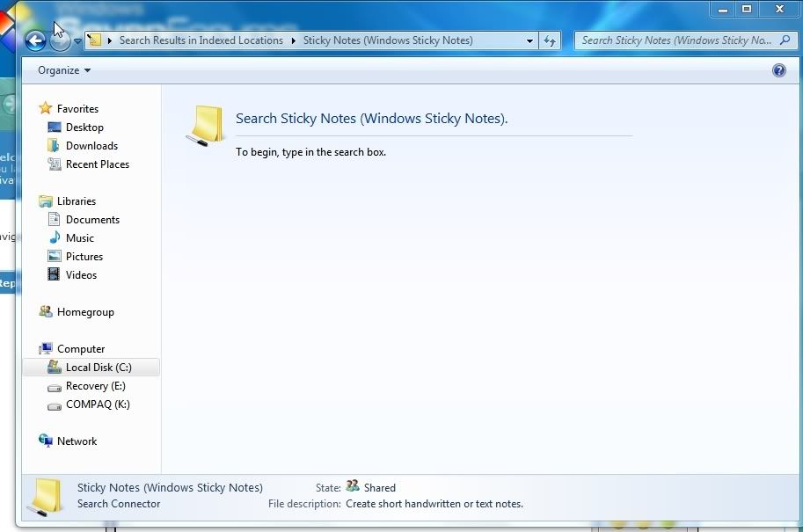803x532 pixels.
Task: Expand chevron before Sticky Notes breadcrumb
Action: tap(294, 40)
